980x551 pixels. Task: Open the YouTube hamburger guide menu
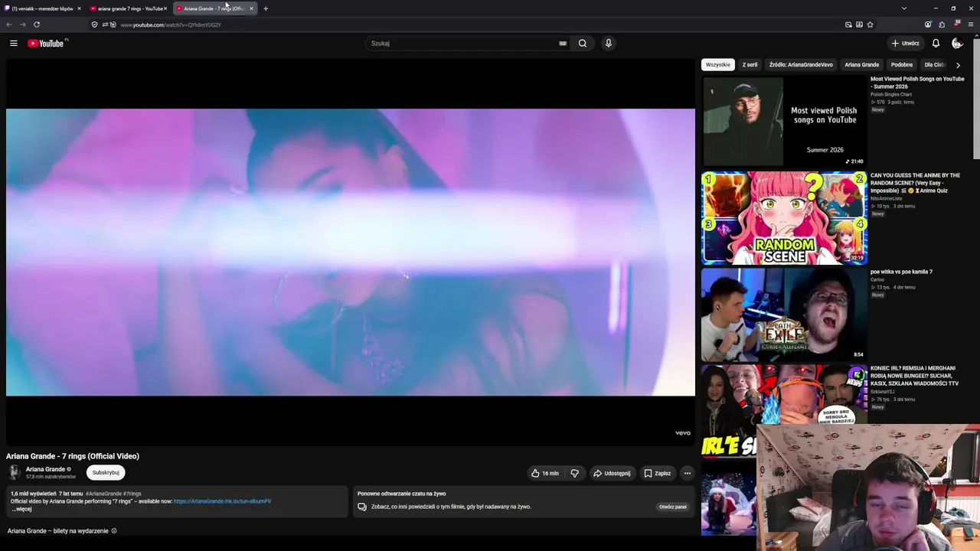tap(14, 44)
